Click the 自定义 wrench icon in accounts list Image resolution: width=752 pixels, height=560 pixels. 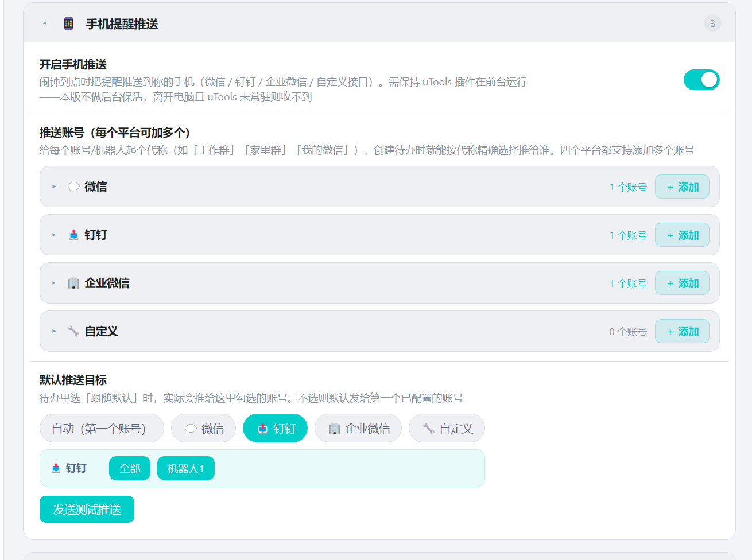(x=73, y=331)
